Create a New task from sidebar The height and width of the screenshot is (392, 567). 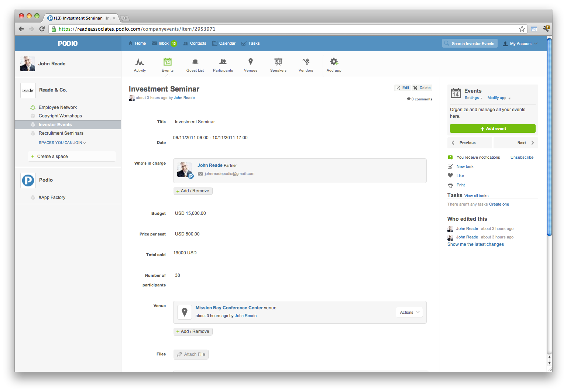point(465,167)
